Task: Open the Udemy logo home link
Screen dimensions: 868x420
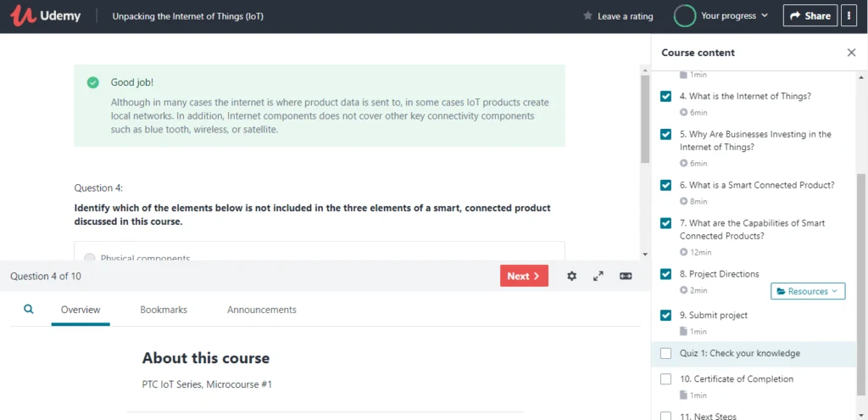Action: point(46,16)
